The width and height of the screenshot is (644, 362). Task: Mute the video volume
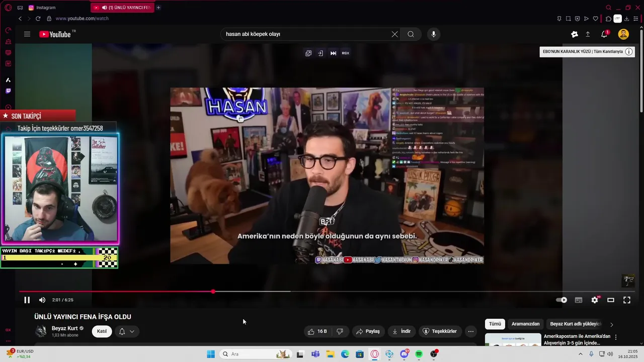click(x=42, y=300)
